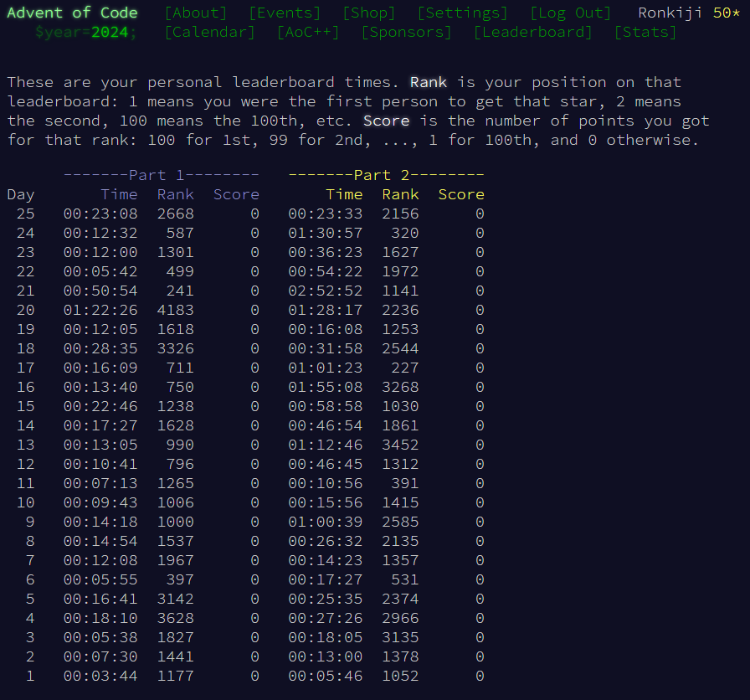Open the AoC++ supporter page

coord(308,32)
